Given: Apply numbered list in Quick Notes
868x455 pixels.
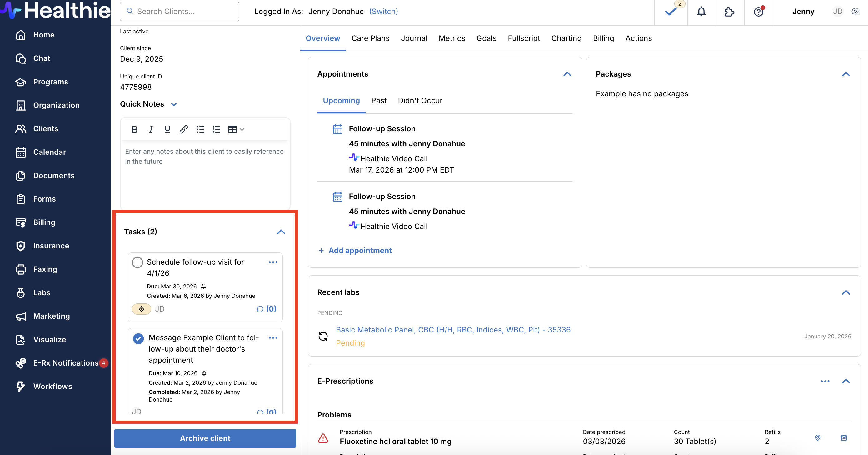Looking at the screenshot, I should pos(216,129).
